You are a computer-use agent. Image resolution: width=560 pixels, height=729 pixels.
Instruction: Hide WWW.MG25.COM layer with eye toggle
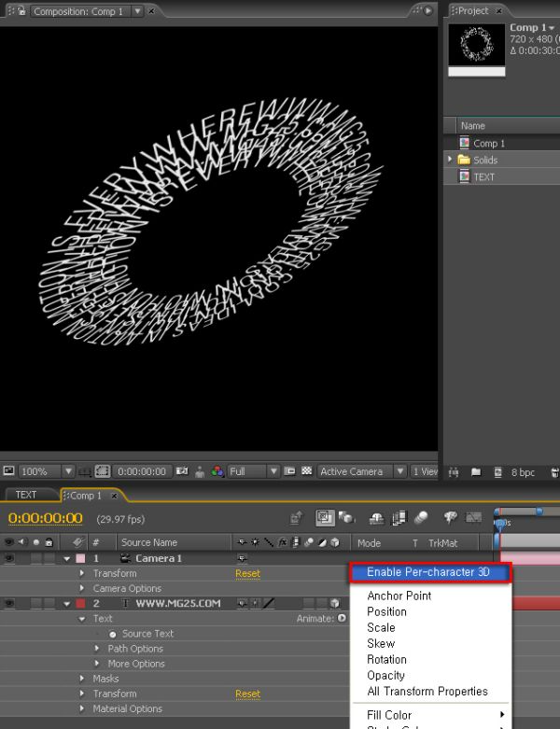pos(8,604)
